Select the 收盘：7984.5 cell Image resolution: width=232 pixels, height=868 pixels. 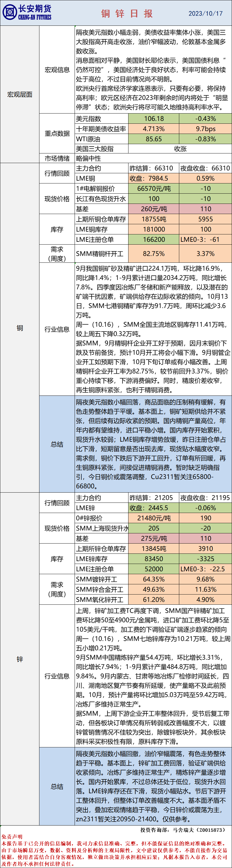pos(154,178)
